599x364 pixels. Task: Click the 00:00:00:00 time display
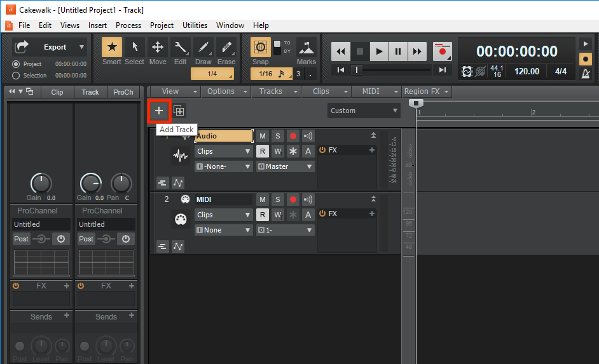coord(516,51)
